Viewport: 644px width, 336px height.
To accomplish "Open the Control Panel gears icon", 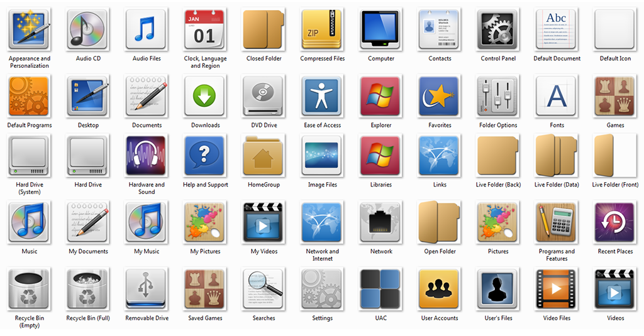I will coord(498,30).
